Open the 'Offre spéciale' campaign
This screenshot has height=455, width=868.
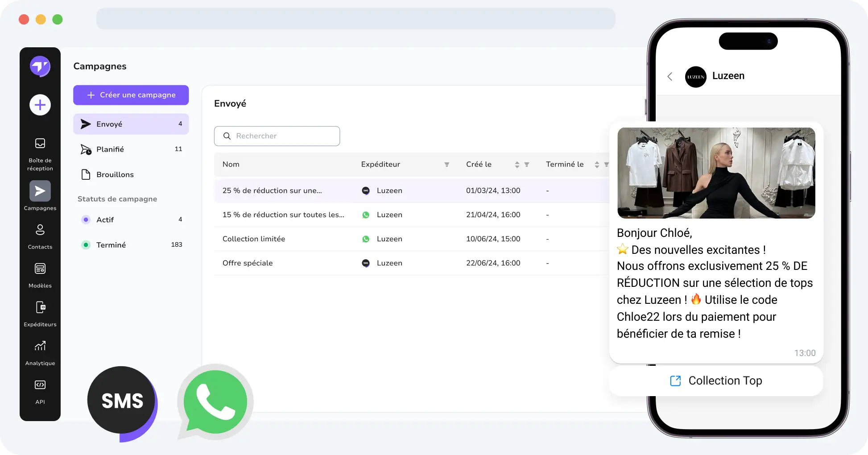tap(248, 263)
